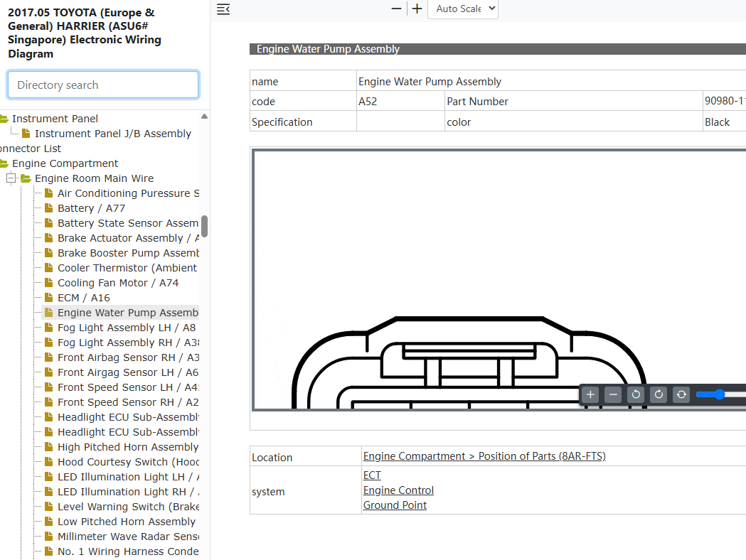This screenshot has width=746, height=560.
Task: Open Level Warning Switch (Brake) entry
Action: pyautogui.click(x=128, y=507)
